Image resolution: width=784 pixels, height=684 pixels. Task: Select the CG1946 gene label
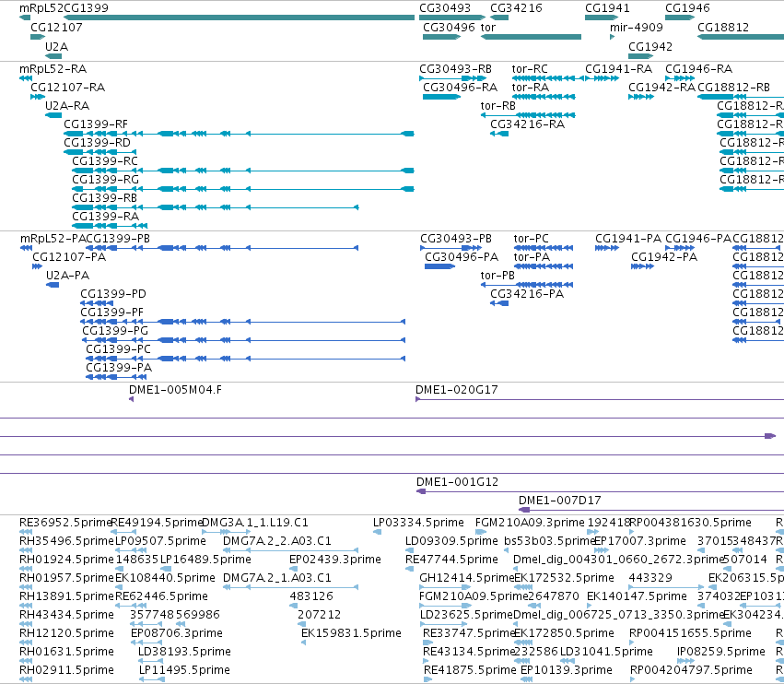[x=687, y=8]
